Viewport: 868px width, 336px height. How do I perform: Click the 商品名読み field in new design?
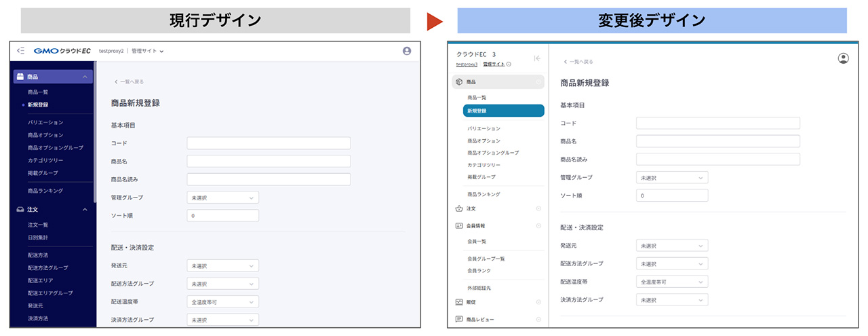[x=718, y=159]
